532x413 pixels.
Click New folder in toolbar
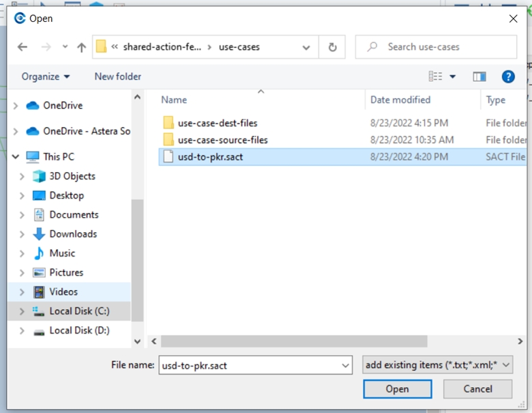tap(118, 76)
